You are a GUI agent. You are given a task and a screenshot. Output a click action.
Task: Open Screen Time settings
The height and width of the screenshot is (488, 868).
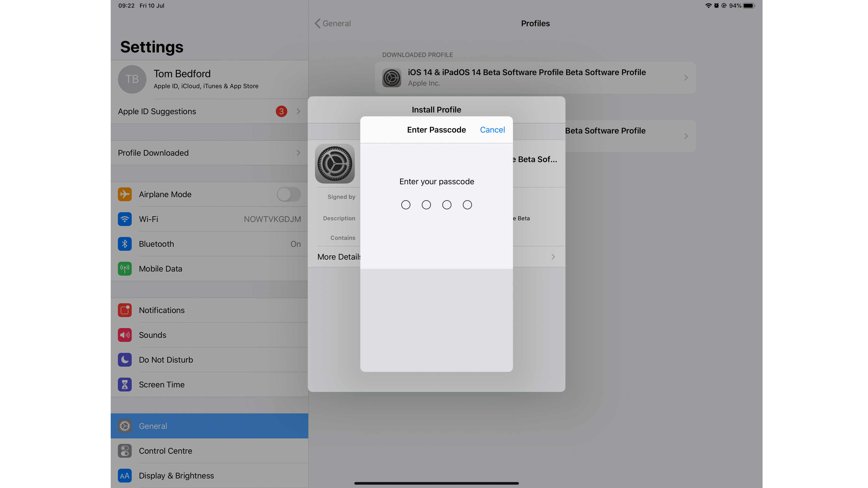[x=209, y=385]
